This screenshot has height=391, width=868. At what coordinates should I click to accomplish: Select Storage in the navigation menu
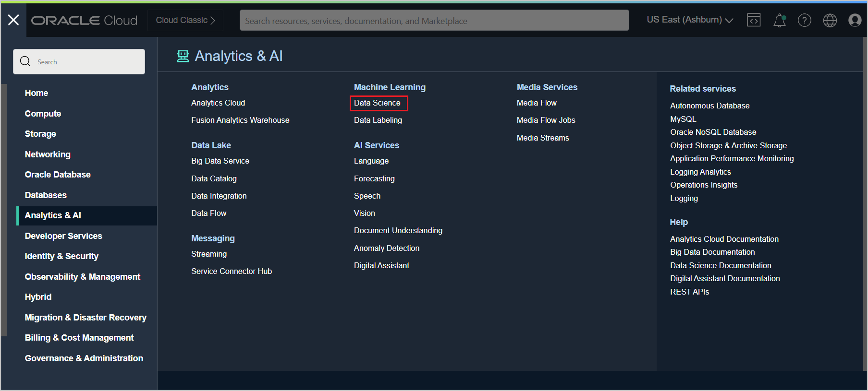(x=40, y=134)
